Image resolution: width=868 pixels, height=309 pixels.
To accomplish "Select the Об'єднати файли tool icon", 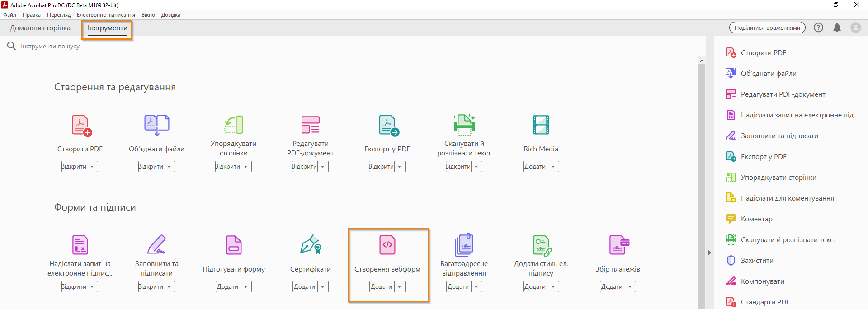I will (156, 125).
